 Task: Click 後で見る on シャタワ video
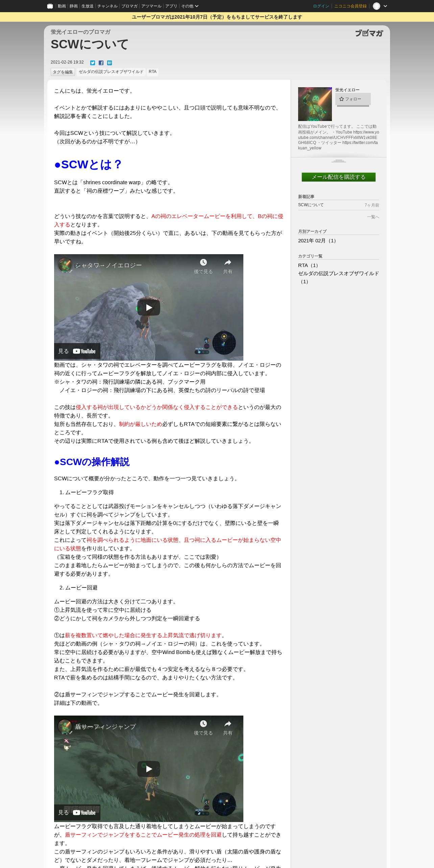click(203, 266)
